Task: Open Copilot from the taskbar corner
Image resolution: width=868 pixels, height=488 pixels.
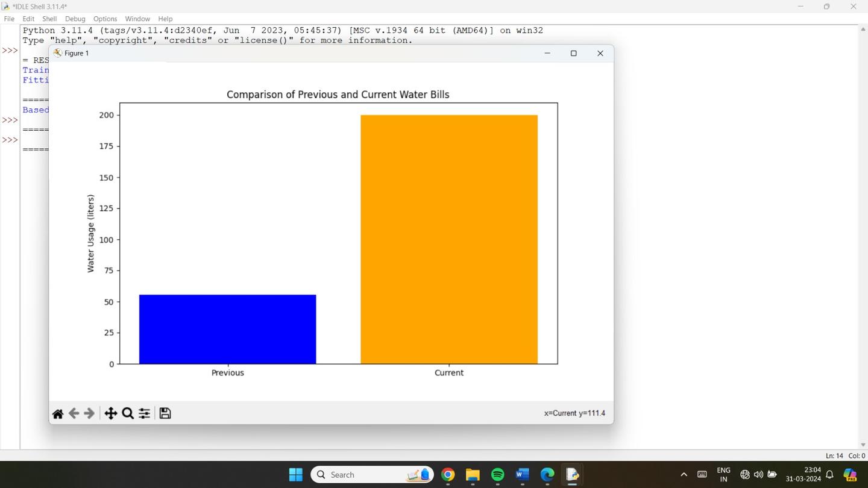Action: click(851, 475)
